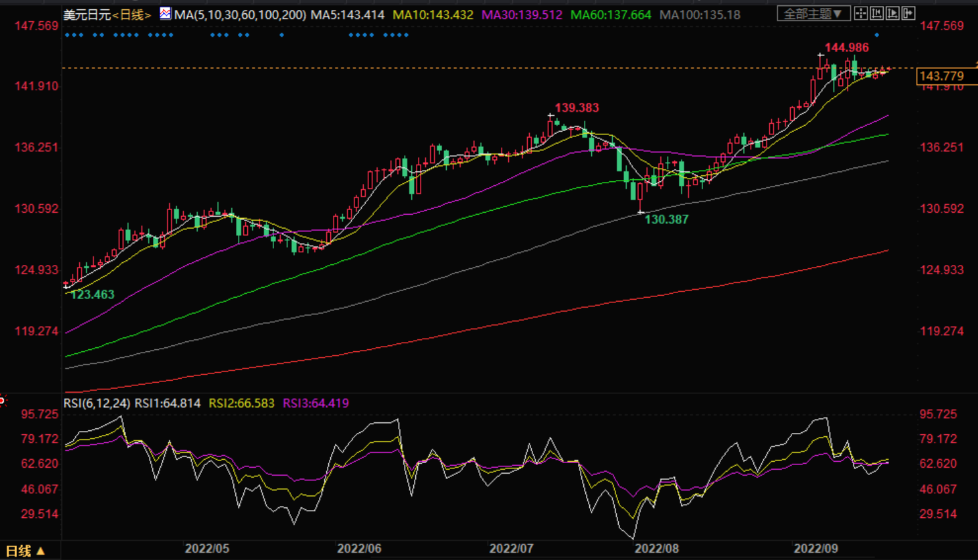The width and height of the screenshot is (978, 560).
Task: Click the <日线> period label in the title
Action: [132, 14]
